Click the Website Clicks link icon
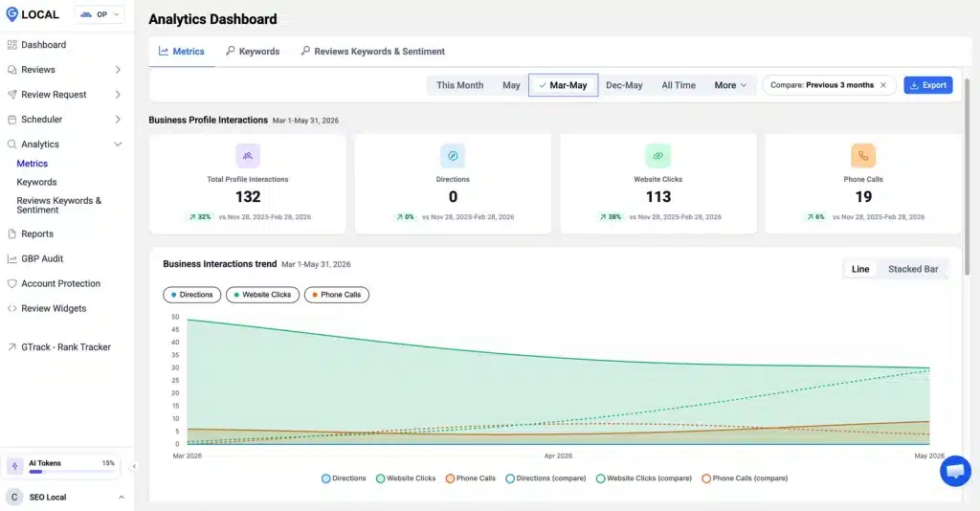 point(658,156)
